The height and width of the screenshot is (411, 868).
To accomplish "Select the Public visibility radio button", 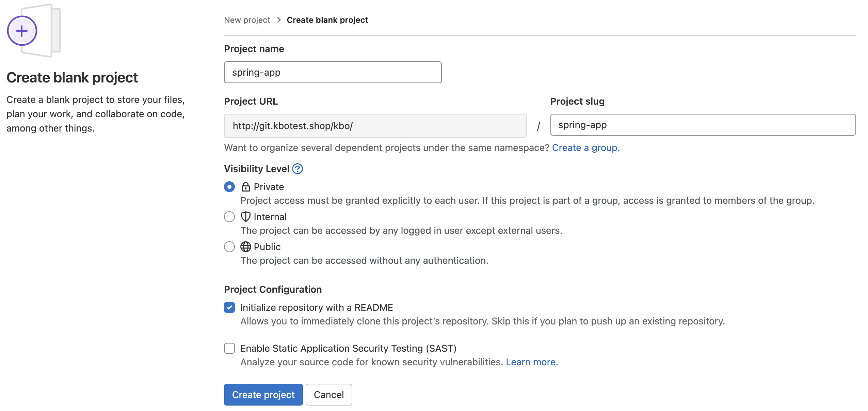I will [229, 247].
